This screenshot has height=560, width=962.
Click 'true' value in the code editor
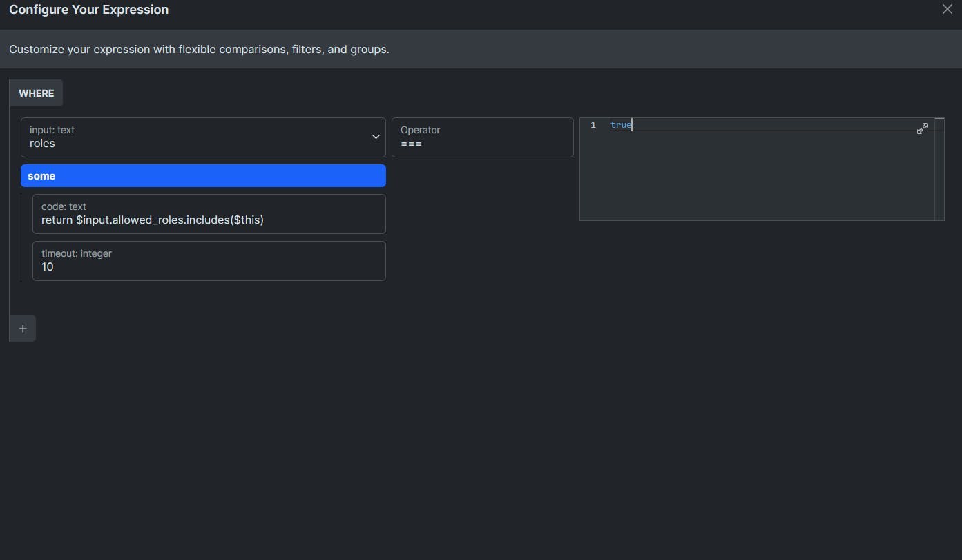click(620, 125)
